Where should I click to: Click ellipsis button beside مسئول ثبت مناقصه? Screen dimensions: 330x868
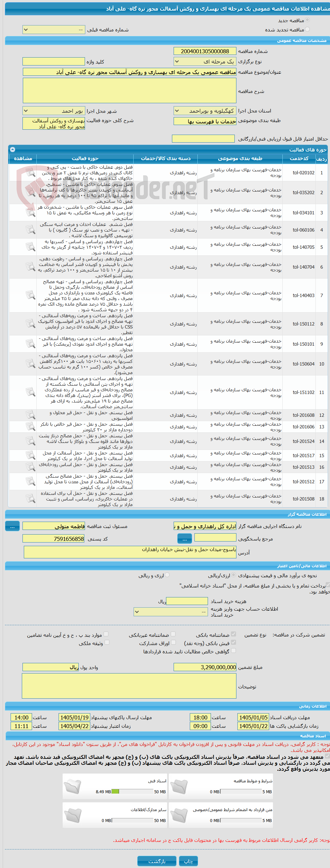pyautogui.click(x=13, y=526)
